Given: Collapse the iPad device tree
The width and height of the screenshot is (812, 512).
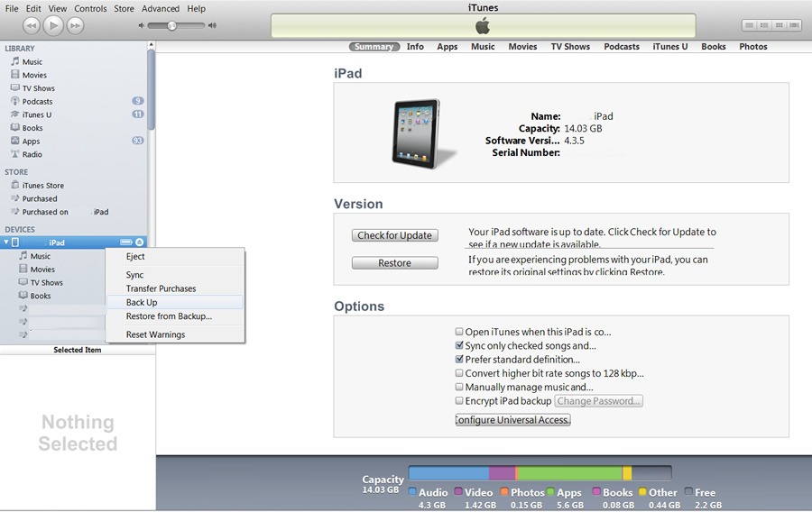Looking at the screenshot, I should coord(6,242).
